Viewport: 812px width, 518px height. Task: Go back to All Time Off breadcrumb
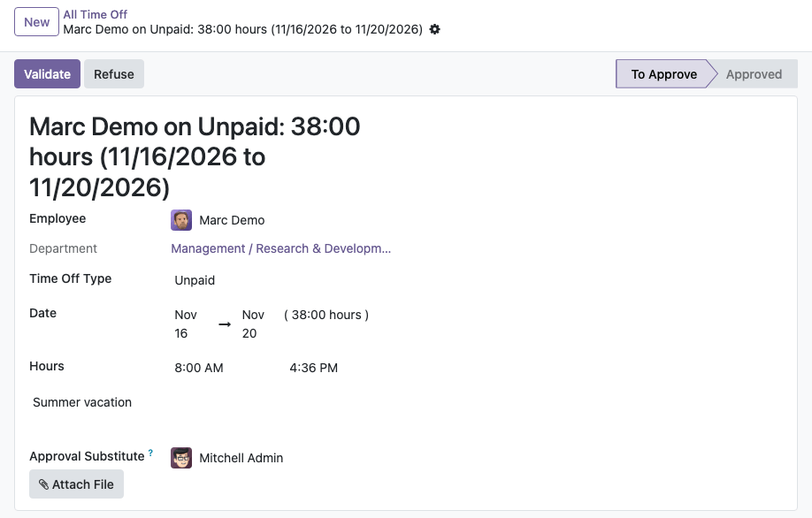96,14
